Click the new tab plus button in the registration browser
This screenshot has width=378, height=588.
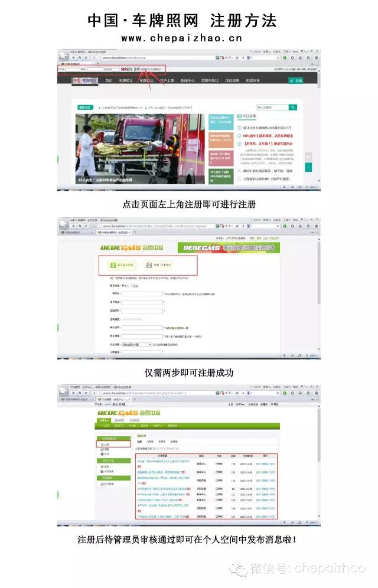tap(135, 233)
